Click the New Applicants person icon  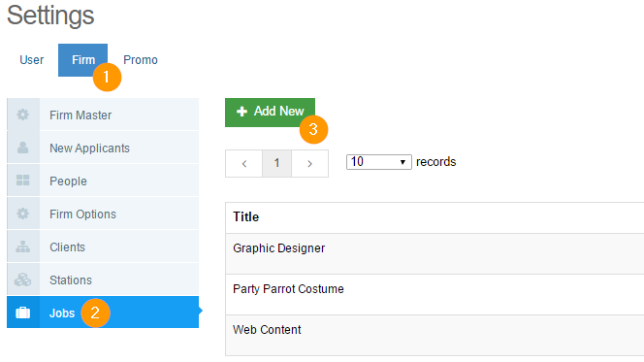coord(23,148)
